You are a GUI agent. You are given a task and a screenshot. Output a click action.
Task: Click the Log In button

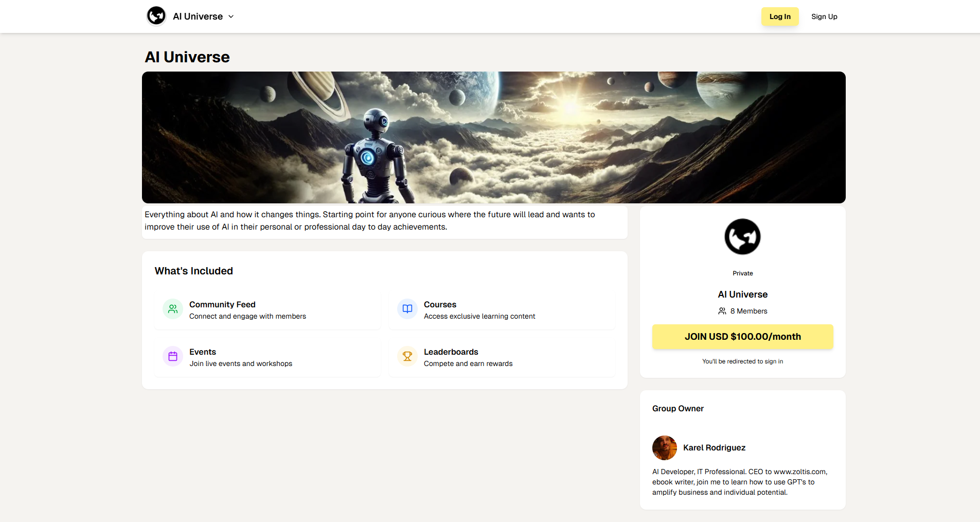(779, 16)
